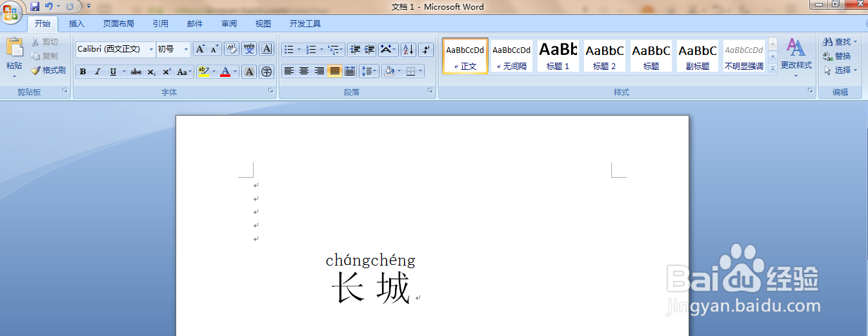
Task: Open highlight color dropdown arrow
Action: point(214,72)
